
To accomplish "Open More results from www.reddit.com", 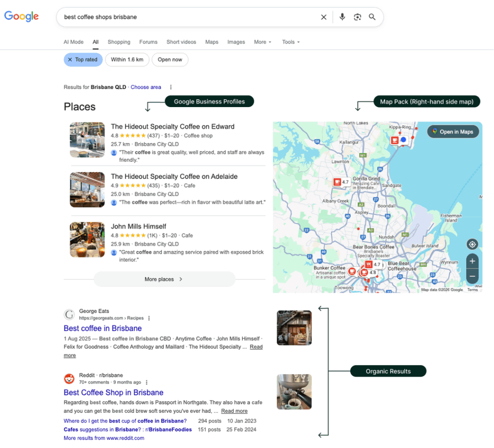I will pos(104,438).
